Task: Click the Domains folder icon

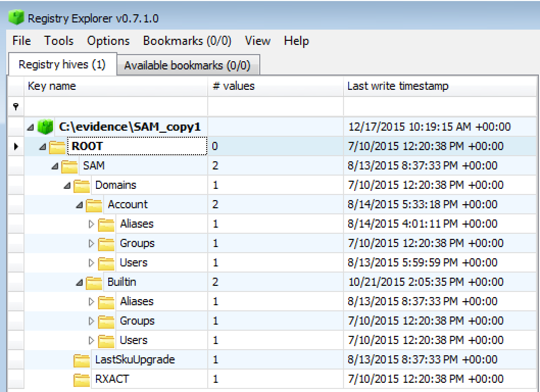Action: tap(82, 186)
